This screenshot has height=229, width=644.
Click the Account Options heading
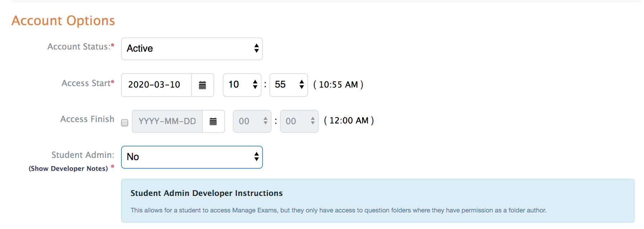click(x=63, y=21)
